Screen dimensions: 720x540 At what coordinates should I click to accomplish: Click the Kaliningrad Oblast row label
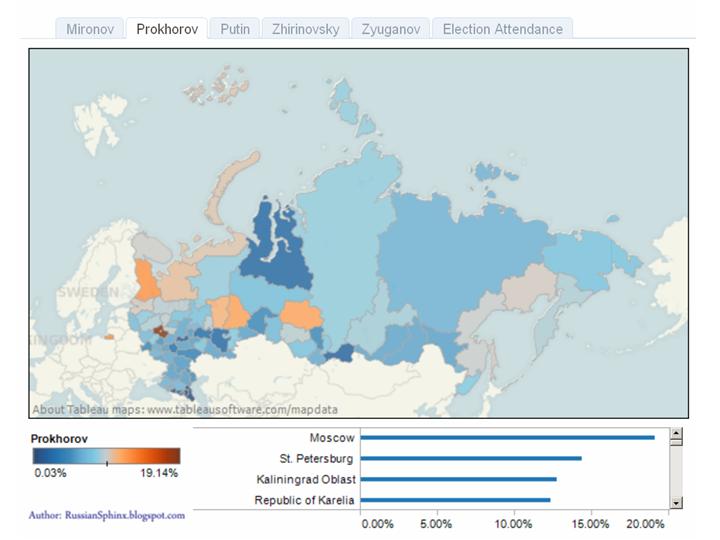click(x=306, y=479)
